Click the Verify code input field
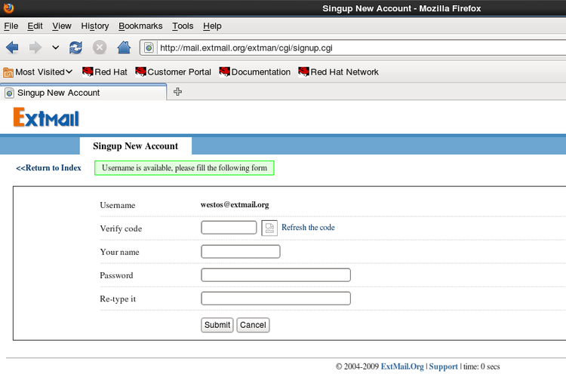Viewport: 566px width, 392px height. tap(229, 228)
